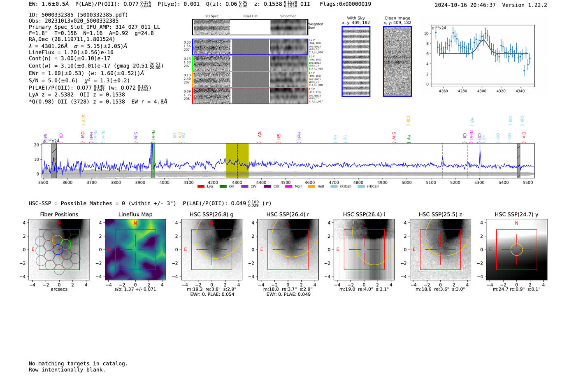Screen dimensions: 576x392
Task: Click the Primary Spec_Slot_IFU_AMP line
Action: [x=94, y=27]
